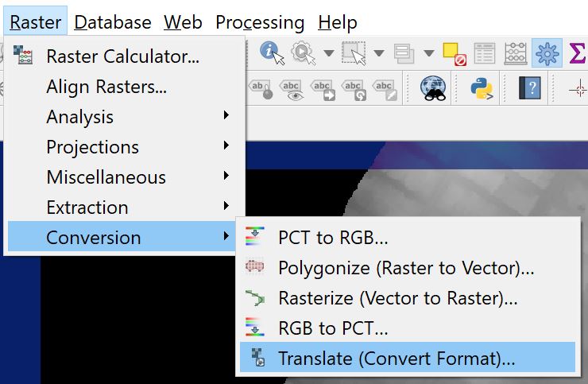Viewport: 588px width, 384px height.
Task: Activate the Identify Features tool
Action: click(x=272, y=53)
